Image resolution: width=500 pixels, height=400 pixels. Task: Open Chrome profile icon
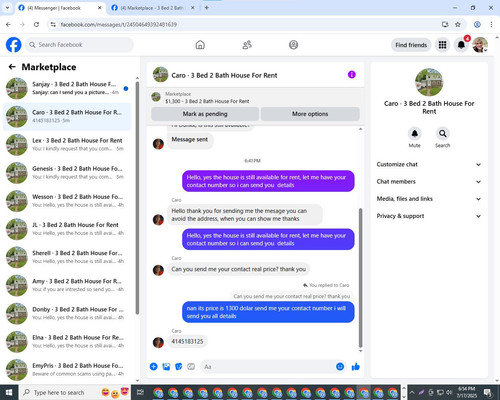pos(477,24)
